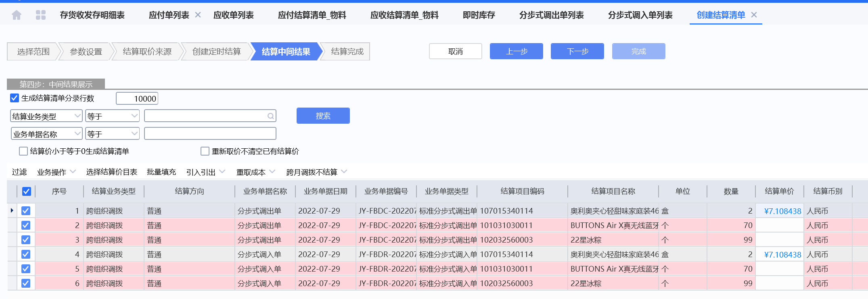Click the 取消 button

[x=456, y=51]
